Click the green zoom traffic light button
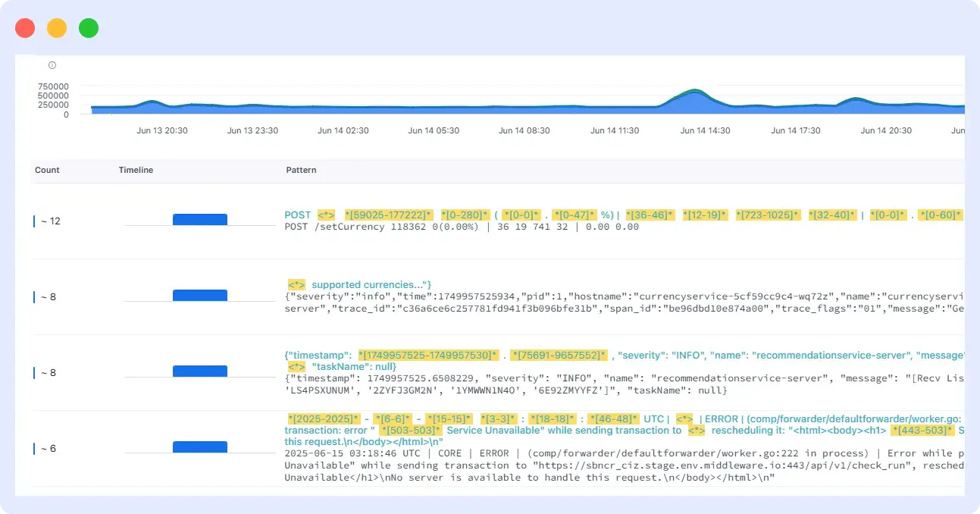The width and height of the screenshot is (980, 514). point(89,27)
